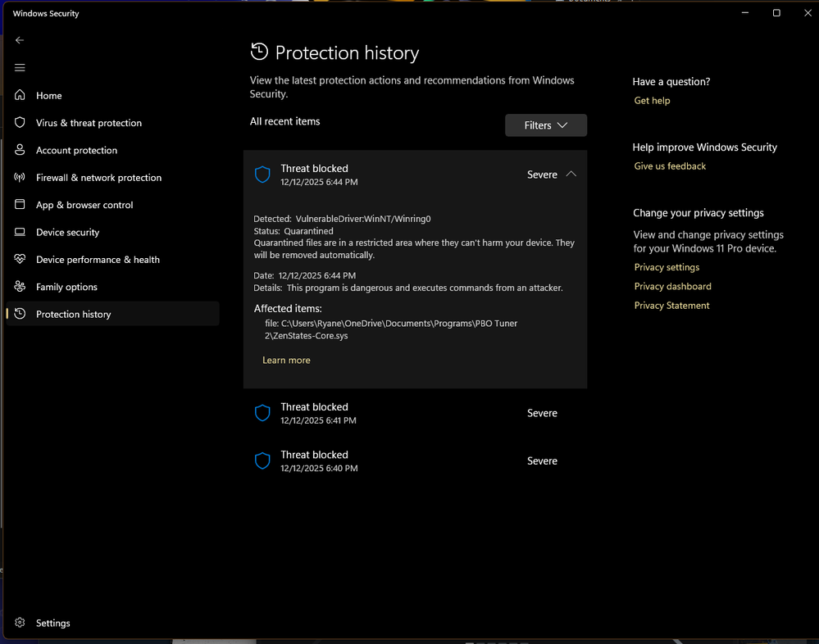Open Device security section
Screen dimensions: 819x644
tap(113, 232)
